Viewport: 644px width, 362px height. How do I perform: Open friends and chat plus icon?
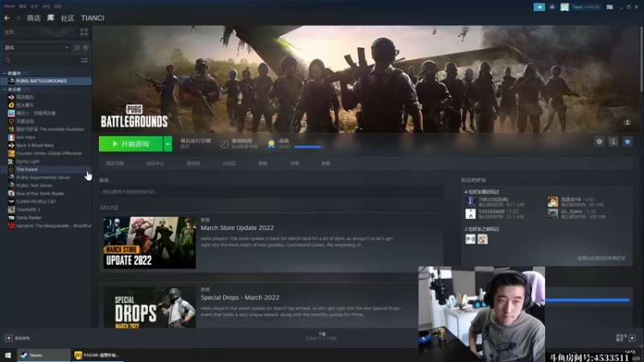[x=632, y=338]
